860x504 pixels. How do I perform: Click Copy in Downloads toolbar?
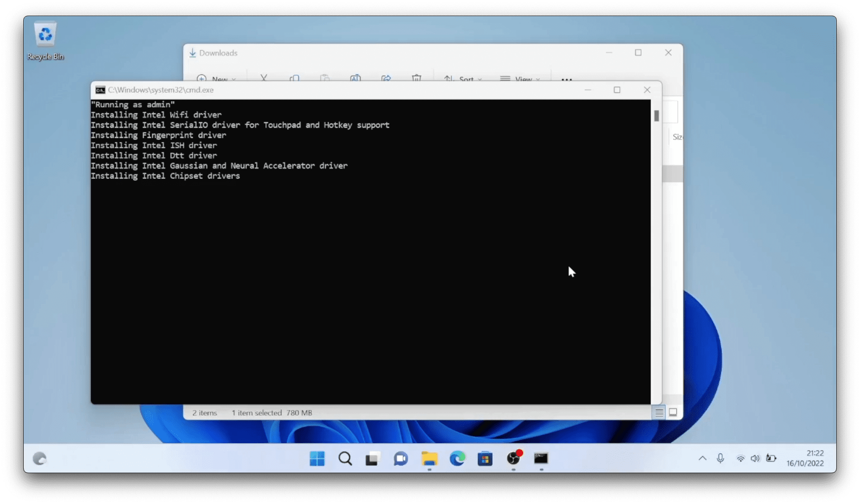coord(295,78)
